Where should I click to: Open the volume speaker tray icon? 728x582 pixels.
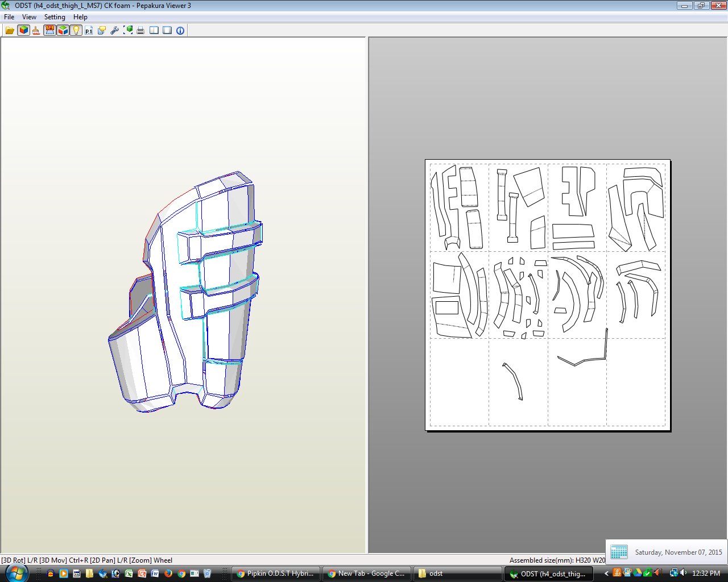pos(683,573)
